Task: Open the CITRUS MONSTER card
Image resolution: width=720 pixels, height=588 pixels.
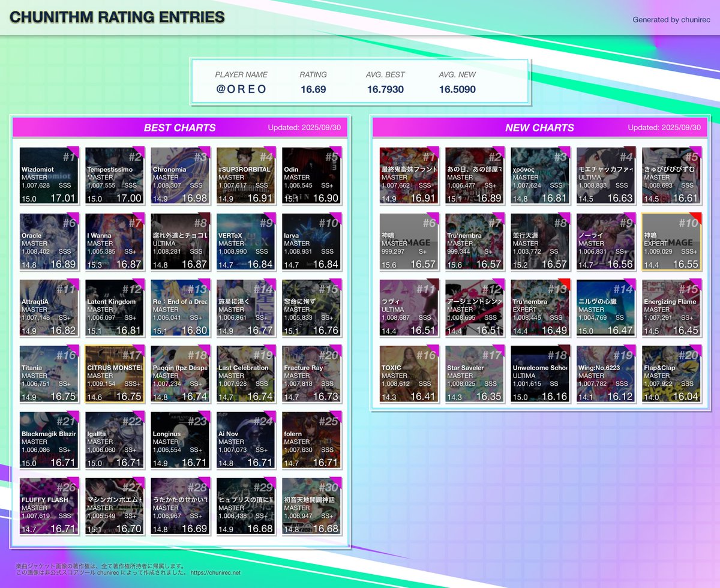Action: coord(115,374)
